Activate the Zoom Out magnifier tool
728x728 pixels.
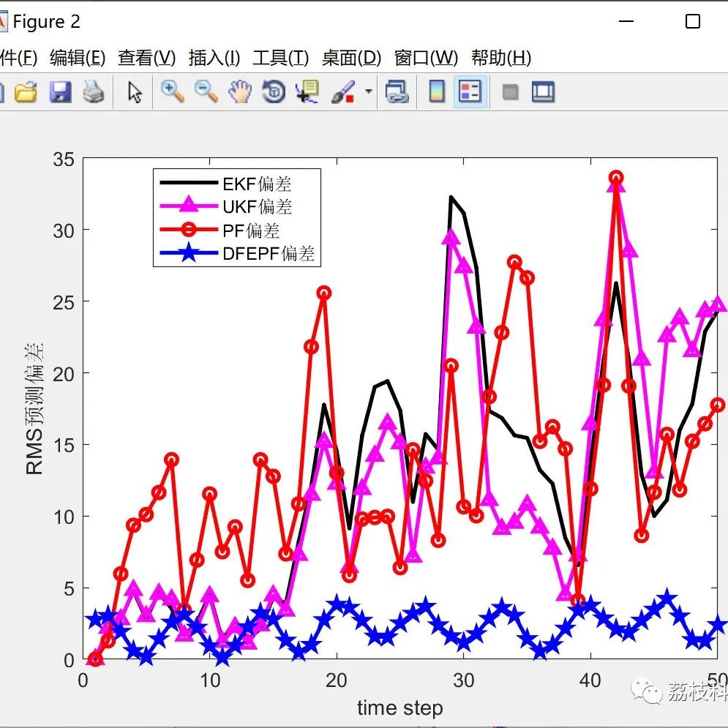(x=206, y=91)
